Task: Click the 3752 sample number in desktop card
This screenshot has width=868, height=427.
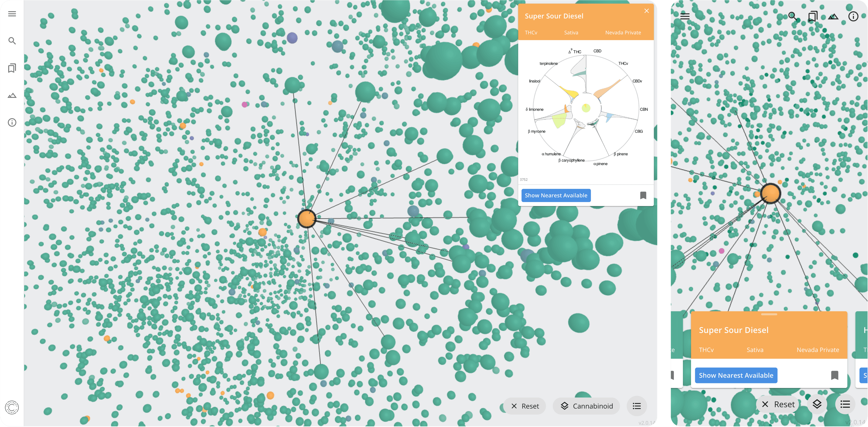Action: point(524,179)
